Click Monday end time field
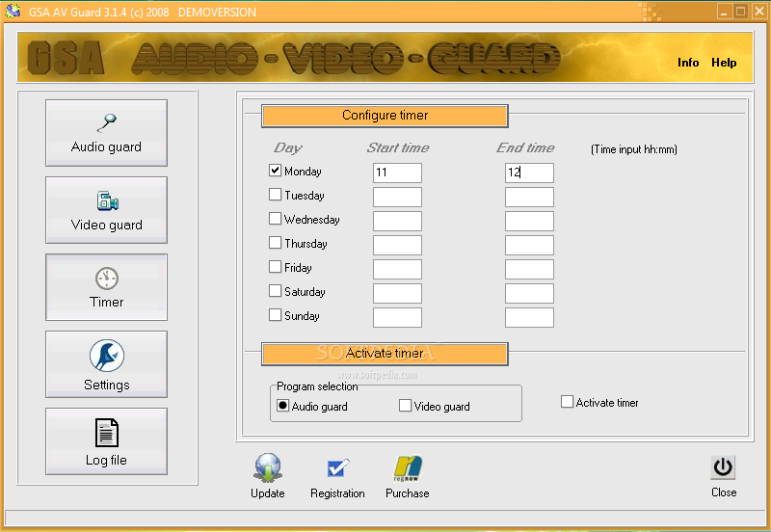 529,173
